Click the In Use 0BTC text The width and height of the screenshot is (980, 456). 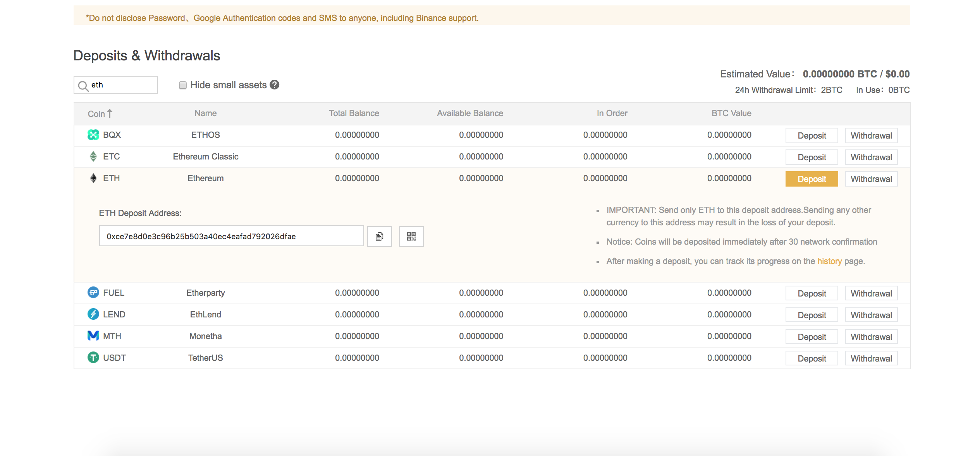pos(883,90)
